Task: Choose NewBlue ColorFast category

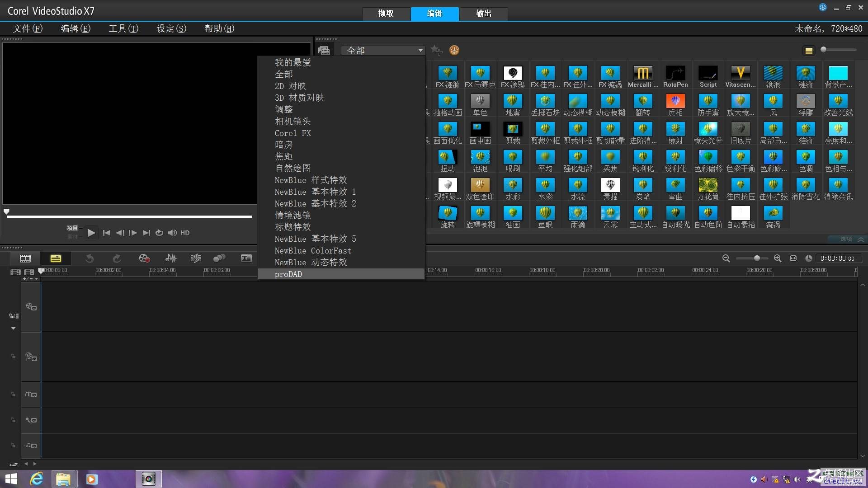Action: (x=341, y=251)
